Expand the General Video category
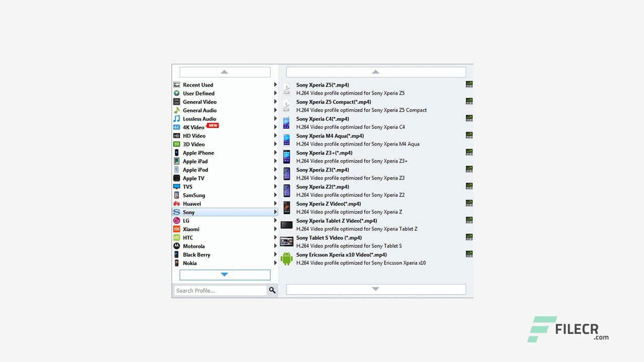 tap(275, 102)
